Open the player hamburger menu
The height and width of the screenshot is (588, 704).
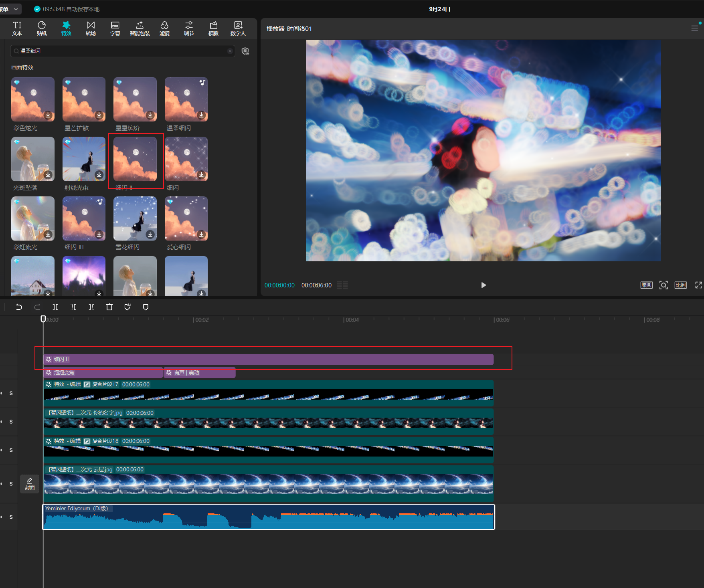694,28
